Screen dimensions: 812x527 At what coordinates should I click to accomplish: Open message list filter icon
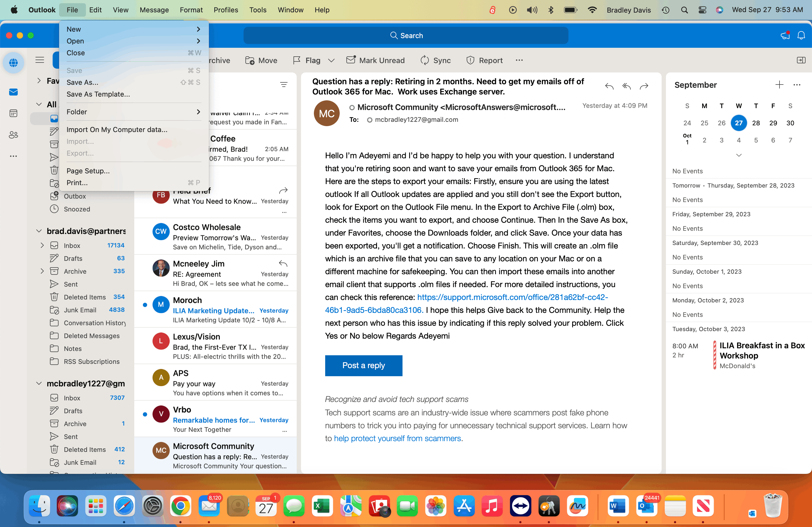click(x=284, y=85)
